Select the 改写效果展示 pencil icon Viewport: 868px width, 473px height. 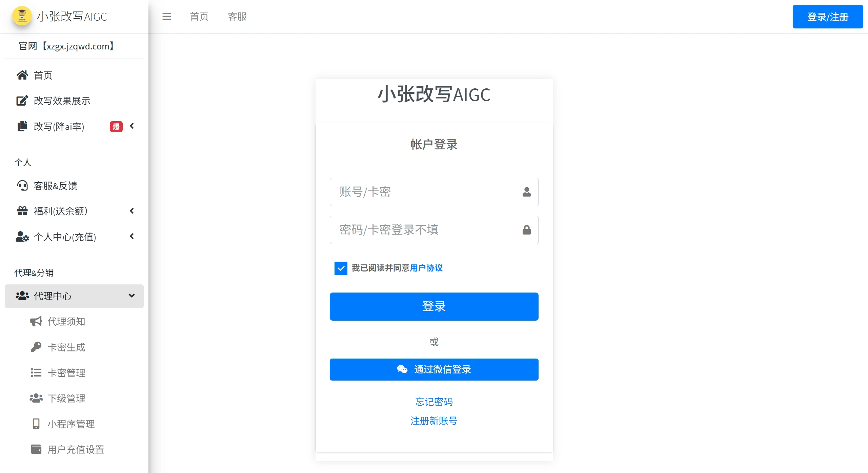pos(22,100)
